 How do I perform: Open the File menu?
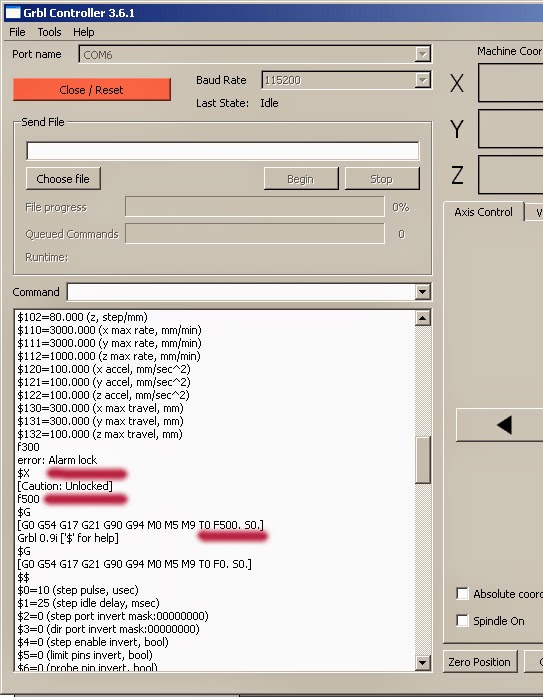(17, 32)
